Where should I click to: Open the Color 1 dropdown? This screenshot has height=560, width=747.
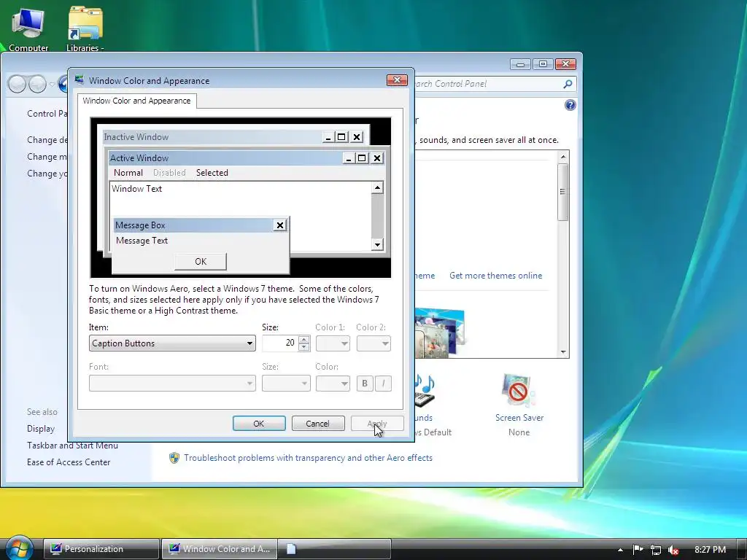click(x=333, y=343)
